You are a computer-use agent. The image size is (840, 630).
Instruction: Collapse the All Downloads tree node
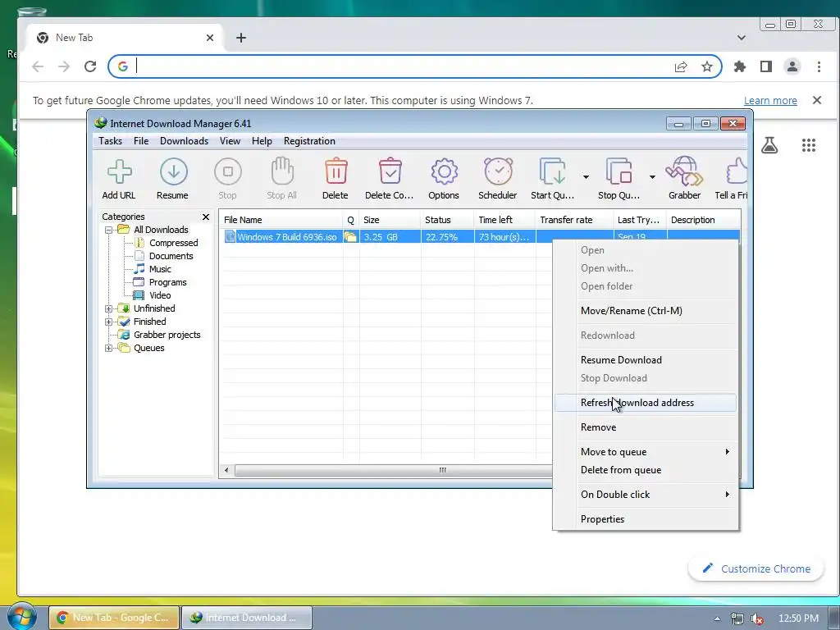pyautogui.click(x=109, y=230)
